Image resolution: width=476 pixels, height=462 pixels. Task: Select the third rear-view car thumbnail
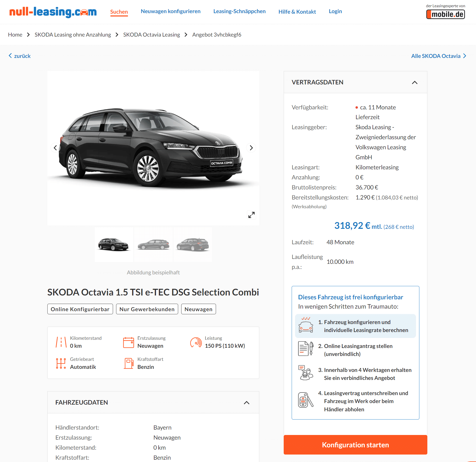tap(193, 245)
